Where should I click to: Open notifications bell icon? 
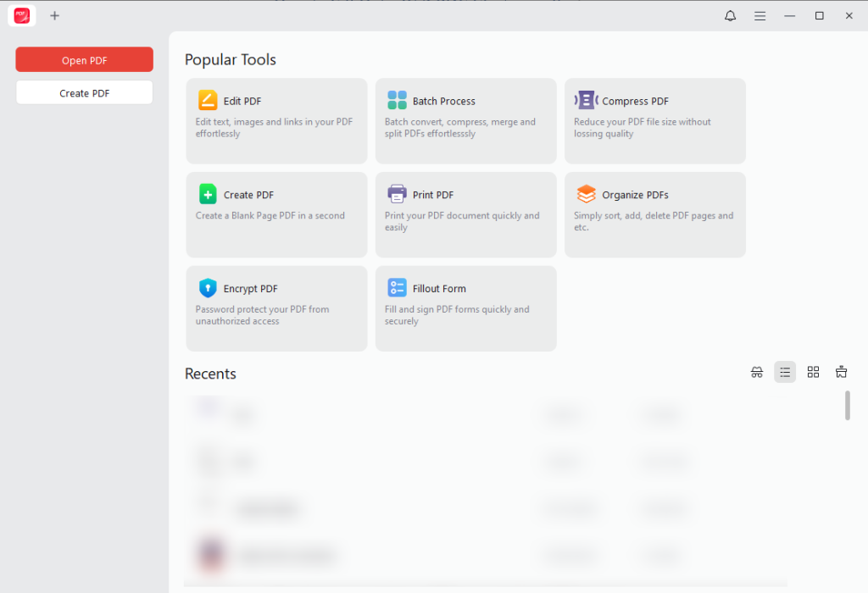pyautogui.click(x=730, y=16)
